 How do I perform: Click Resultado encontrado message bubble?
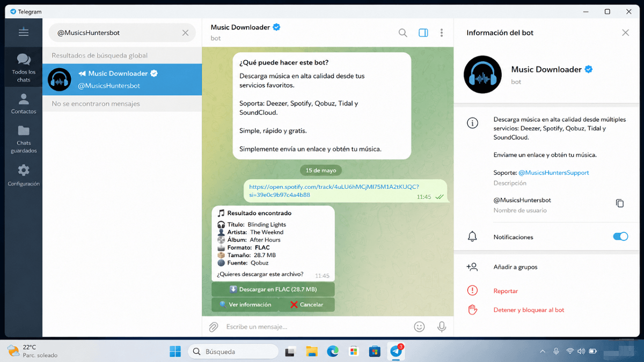(x=273, y=243)
